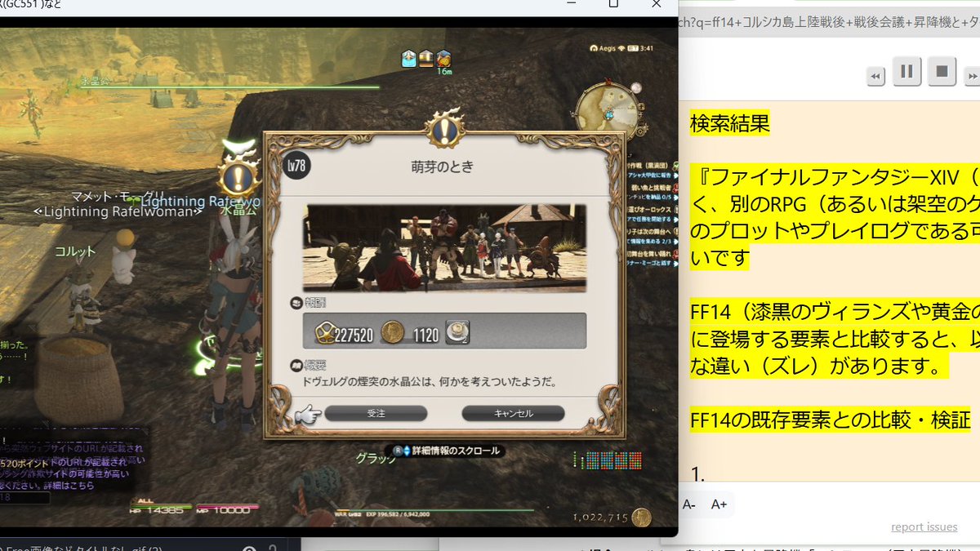Click the first blue status buff icon

[x=408, y=58]
